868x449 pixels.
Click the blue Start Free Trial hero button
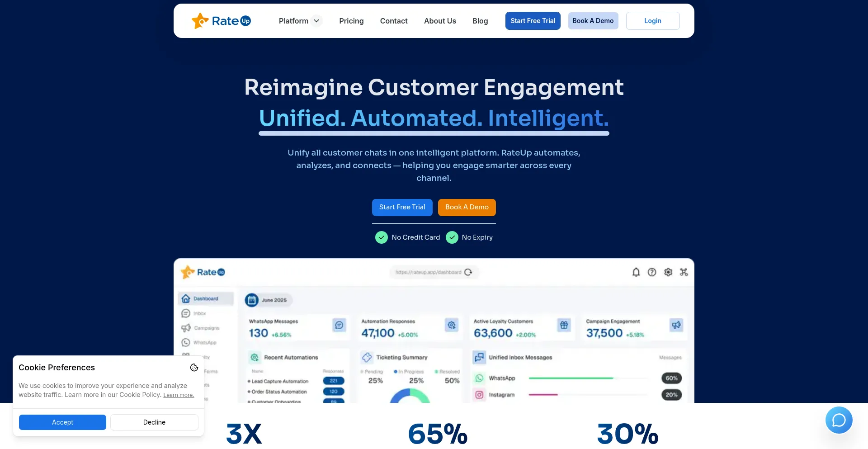402,208
